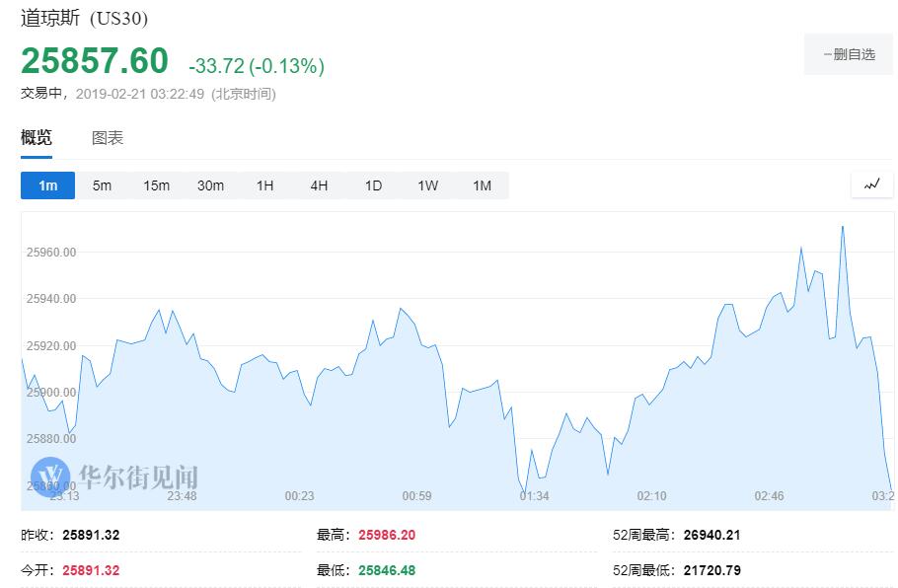Image resolution: width=898 pixels, height=588 pixels.
Task: Remove from watchlist with 一删自选 button
Action: [x=849, y=54]
